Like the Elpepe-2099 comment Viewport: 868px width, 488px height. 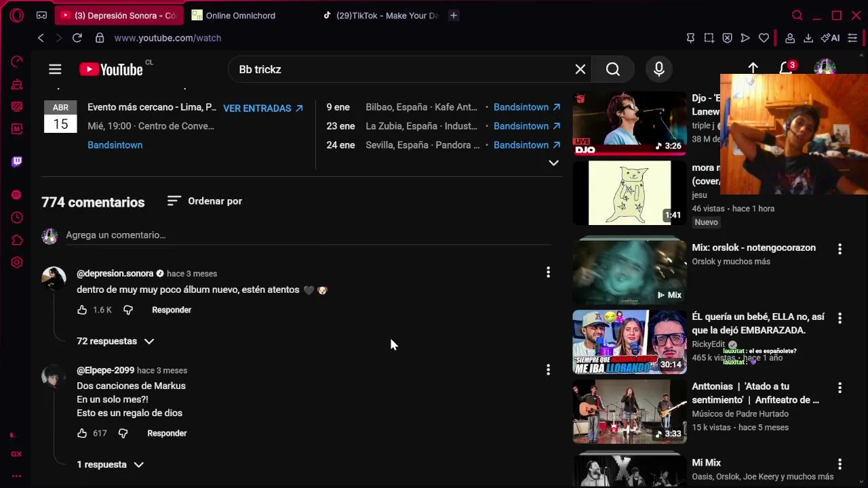pos(82,433)
